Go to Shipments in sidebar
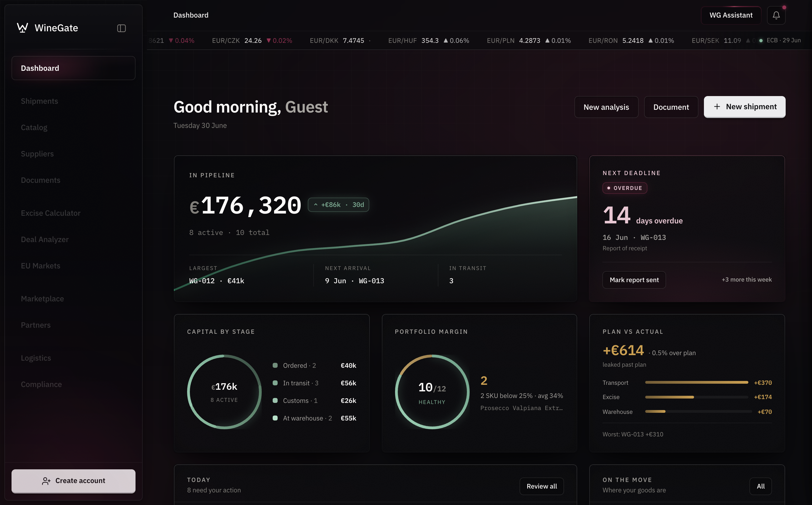812x505 pixels. tap(40, 101)
